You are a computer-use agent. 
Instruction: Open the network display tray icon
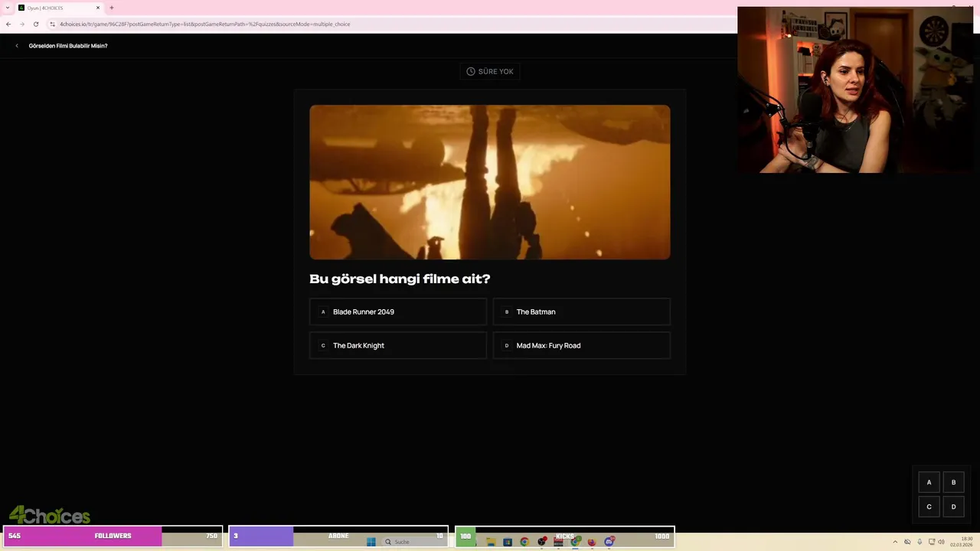(x=932, y=542)
